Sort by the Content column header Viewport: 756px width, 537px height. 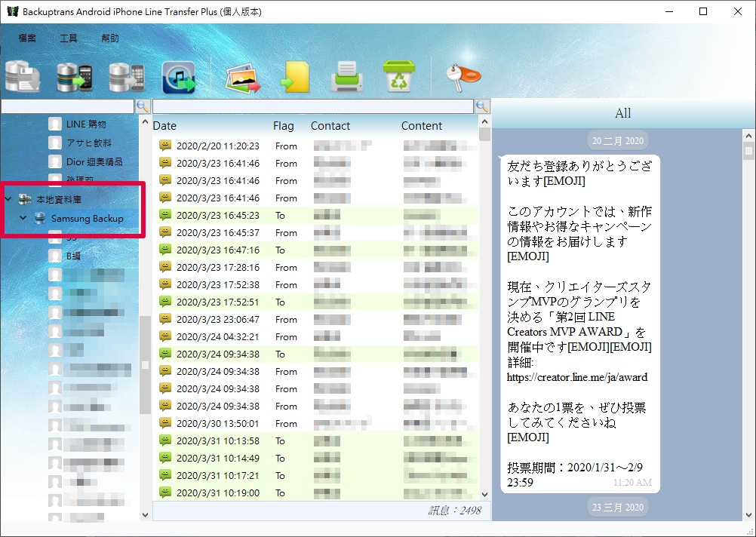tap(422, 126)
